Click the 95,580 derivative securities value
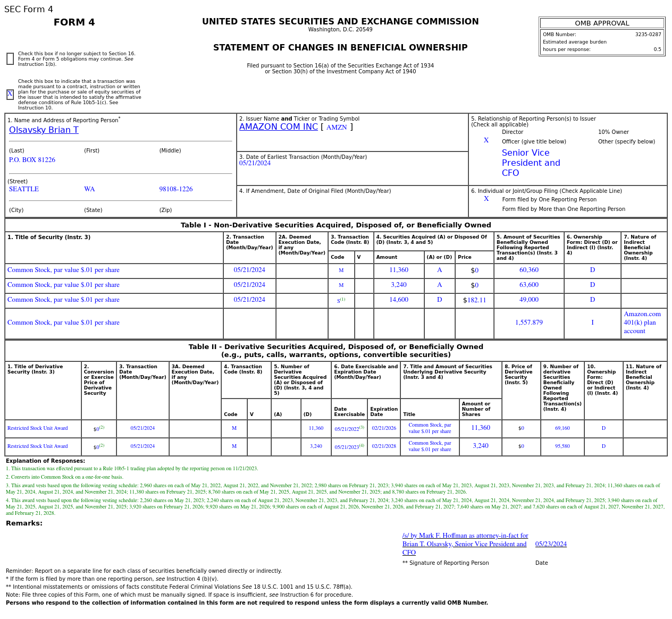Viewport: 672px width, 619px height. tap(562, 446)
